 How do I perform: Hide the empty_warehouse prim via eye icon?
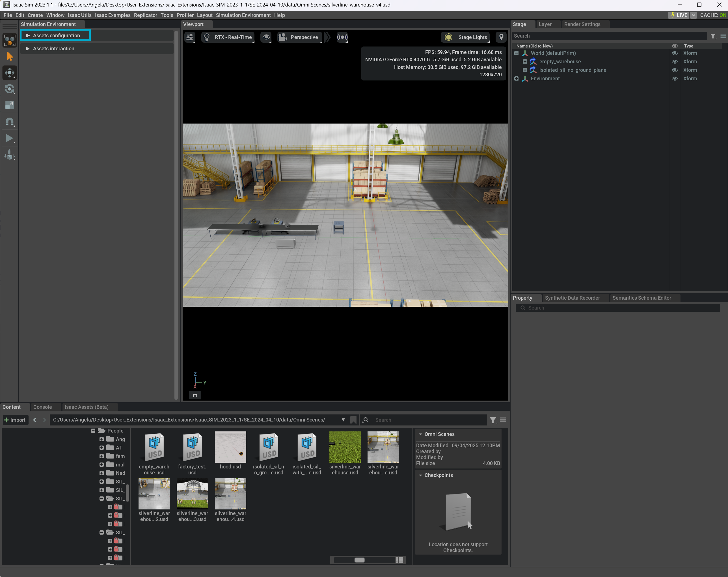[674, 61]
